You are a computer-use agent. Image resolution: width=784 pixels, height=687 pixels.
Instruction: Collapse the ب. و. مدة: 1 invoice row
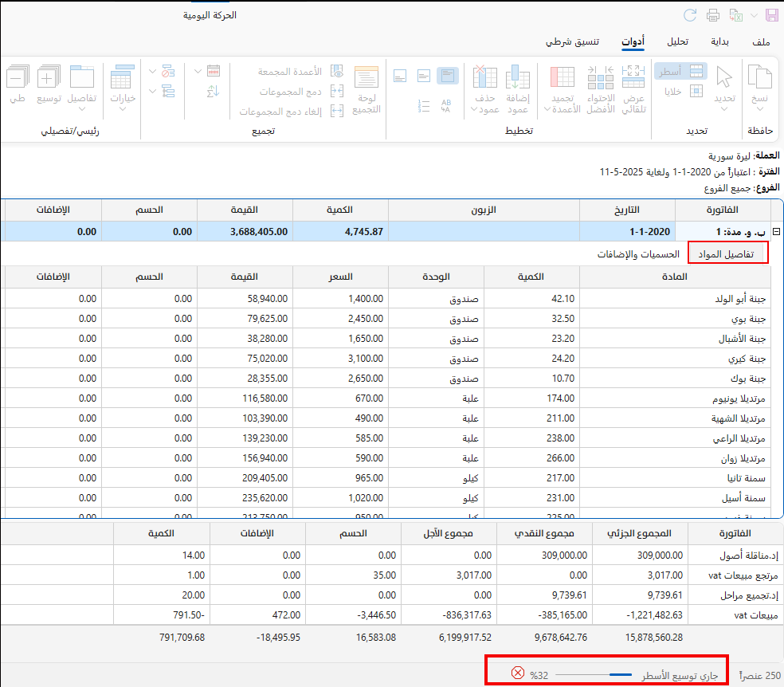(776, 231)
